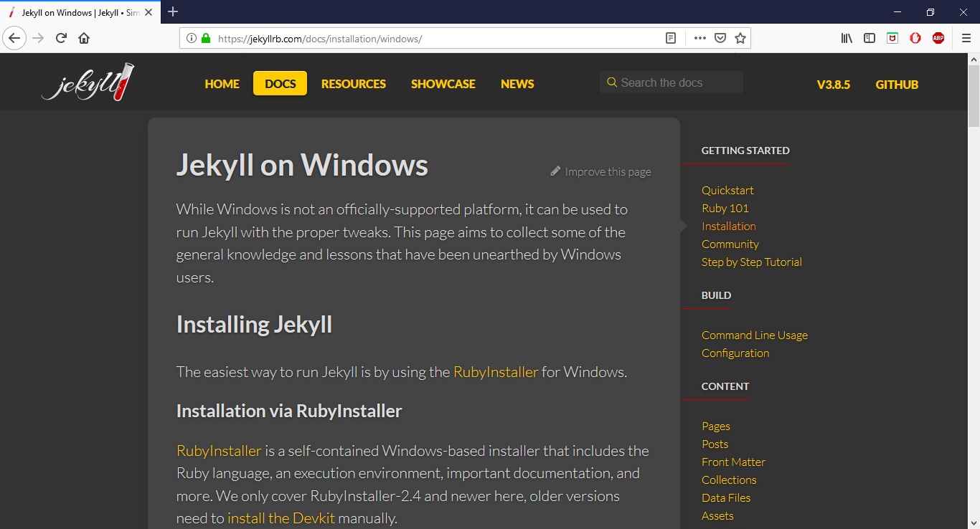Follow the RubyInstaller link after 'using the'

[496, 372]
